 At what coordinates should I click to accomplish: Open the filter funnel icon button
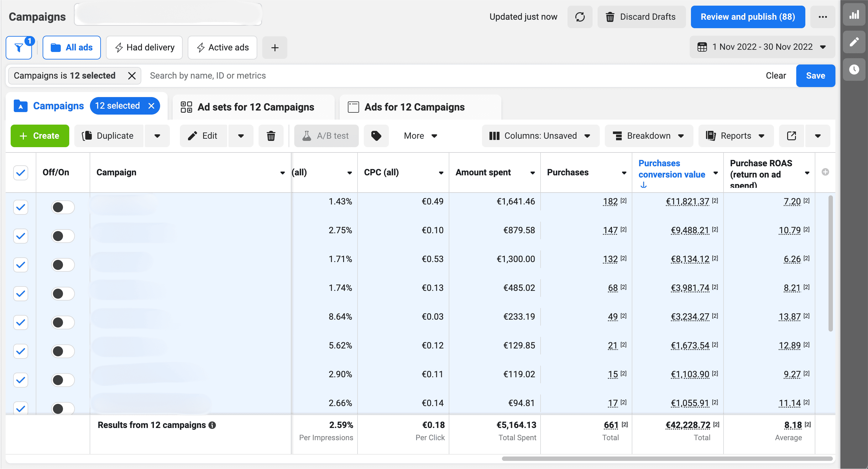point(19,48)
